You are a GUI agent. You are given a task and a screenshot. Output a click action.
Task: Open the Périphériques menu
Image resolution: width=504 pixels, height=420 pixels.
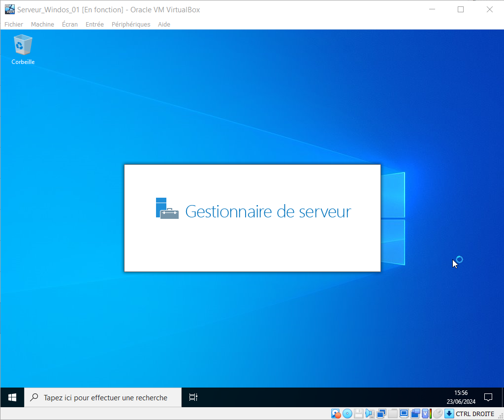pos(131,24)
